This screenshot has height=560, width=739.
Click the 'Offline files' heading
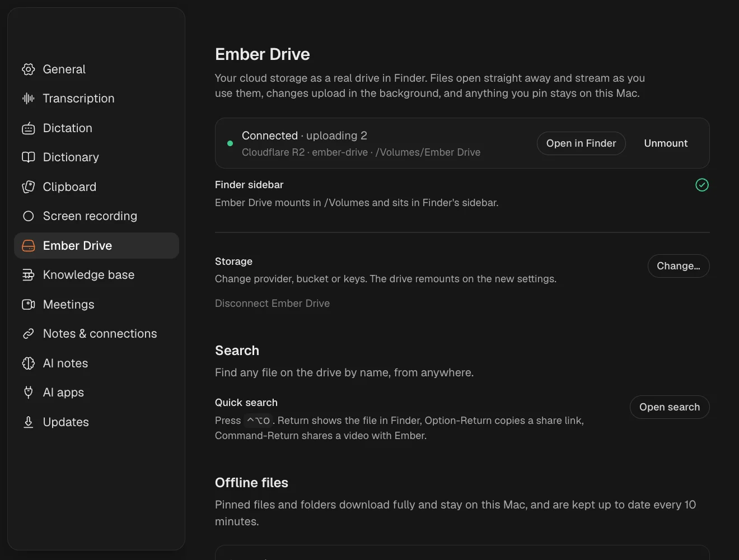point(251,483)
